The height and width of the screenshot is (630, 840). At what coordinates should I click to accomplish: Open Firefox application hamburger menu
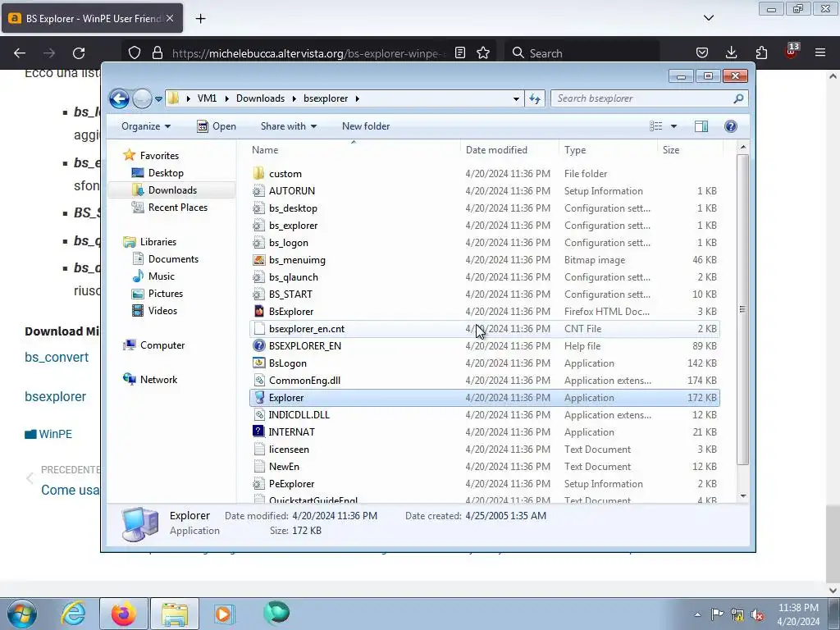(820, 52)
